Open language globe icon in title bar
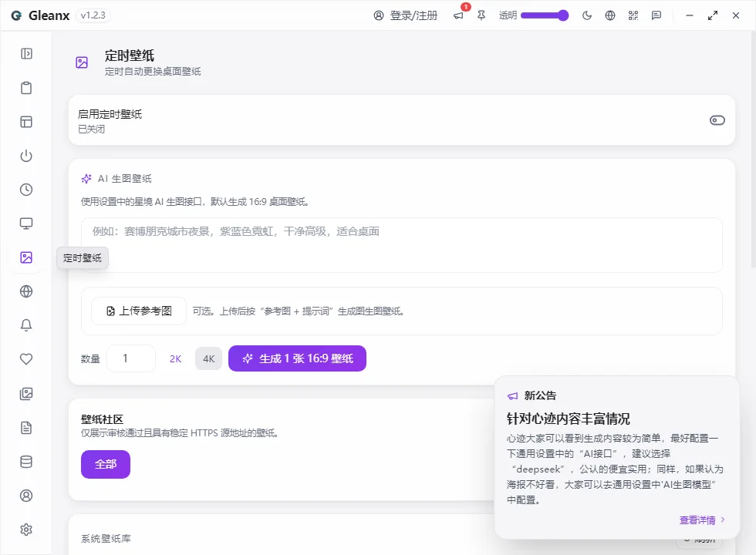Screen dimensions: 756x555 point(610,15)
